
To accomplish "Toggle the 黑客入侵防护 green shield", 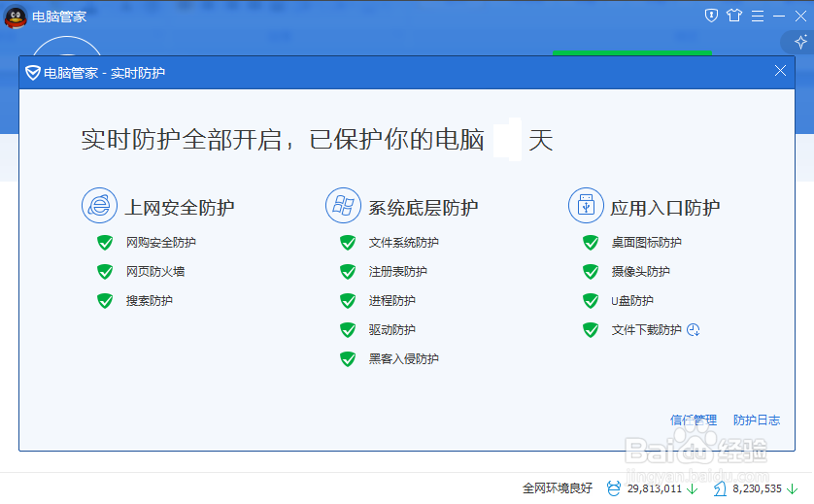I will (x=348, y=358).
